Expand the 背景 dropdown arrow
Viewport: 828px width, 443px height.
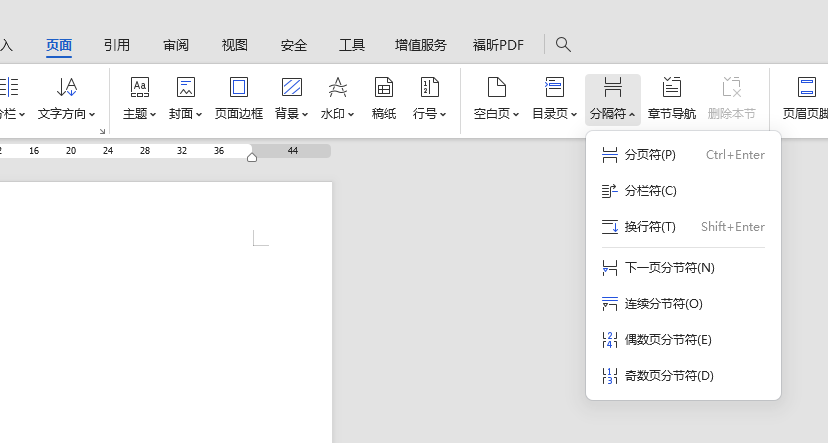[x=305, y=114]
